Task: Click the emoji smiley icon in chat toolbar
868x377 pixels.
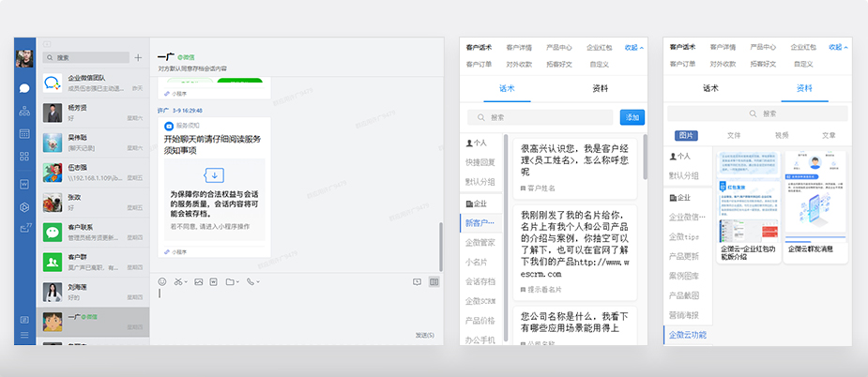Action: 162,281
